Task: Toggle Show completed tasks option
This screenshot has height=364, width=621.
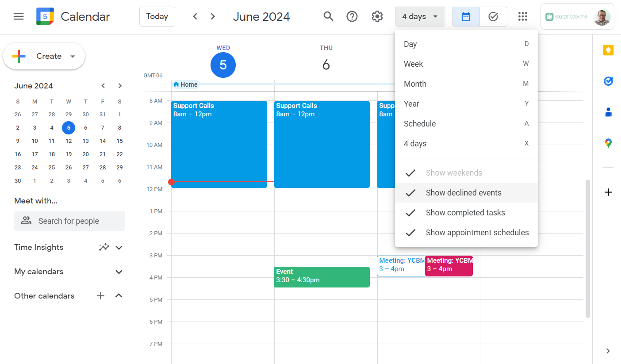Action: [465, 213]
